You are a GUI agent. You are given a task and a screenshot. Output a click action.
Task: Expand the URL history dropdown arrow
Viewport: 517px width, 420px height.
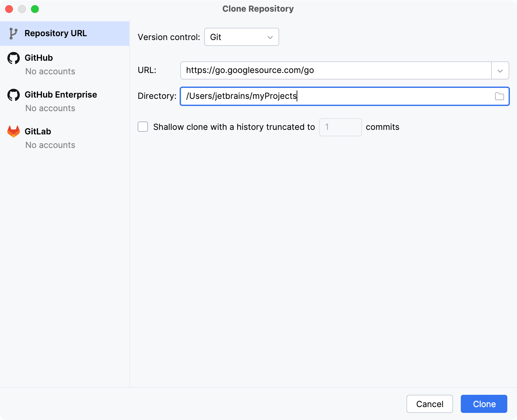[x=500, y=70]
